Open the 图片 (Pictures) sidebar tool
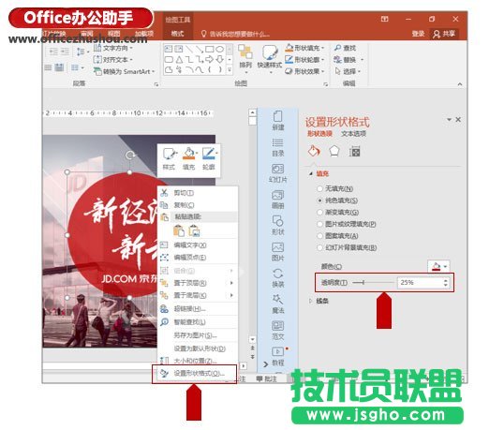504x430 pixels. point(278,252)
